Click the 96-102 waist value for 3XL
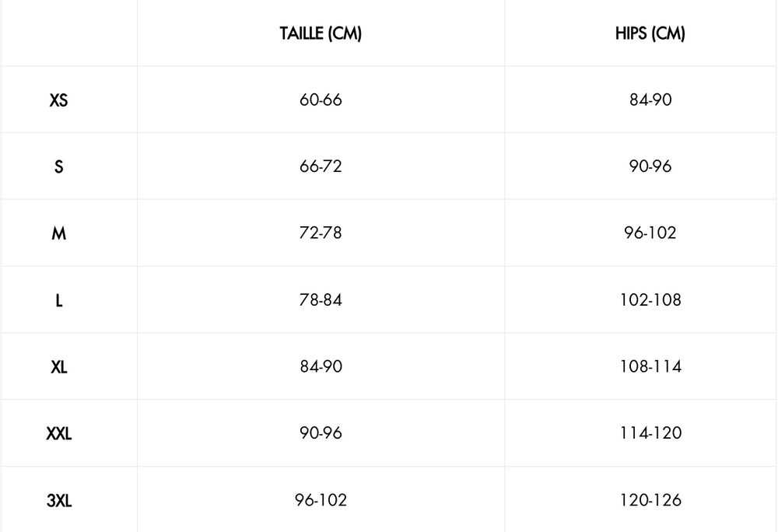Screen dimensions: 778x532 tap(321, 500)
